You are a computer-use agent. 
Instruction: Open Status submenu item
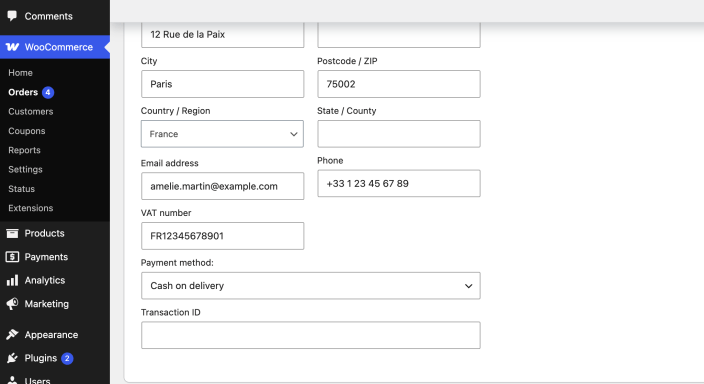[21, 189]
